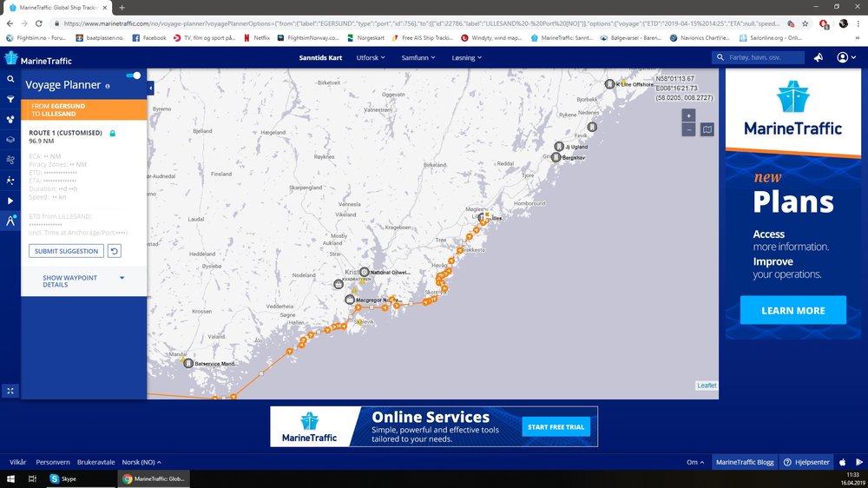
Task: Click the Voyage Planner info icon
Action: pos(108,86)
